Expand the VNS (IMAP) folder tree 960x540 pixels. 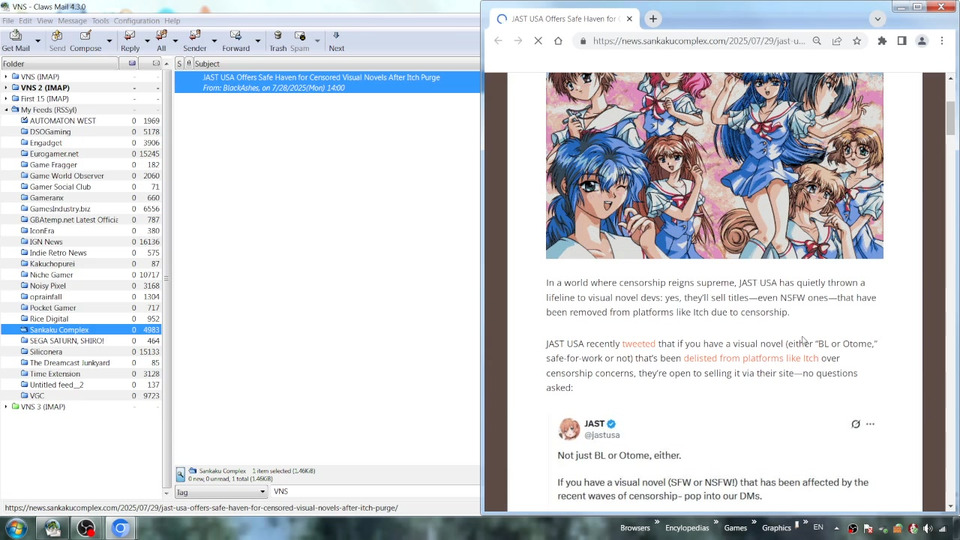pos(6,77)
